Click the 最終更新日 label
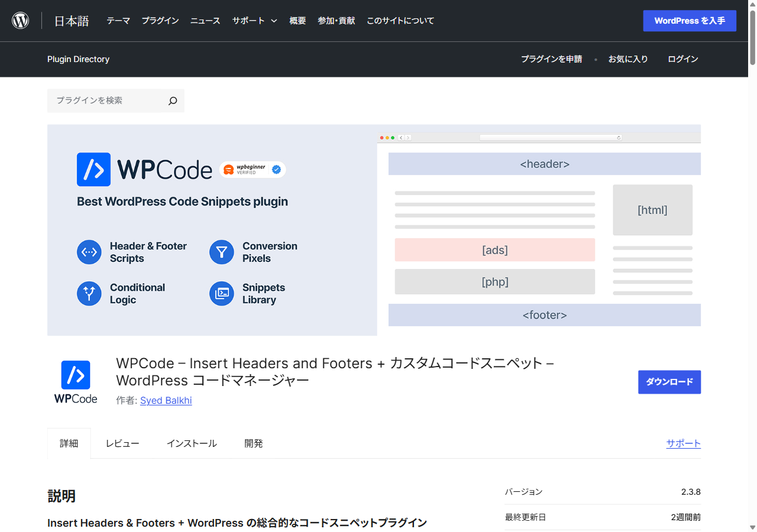 [x=526, y=517]
